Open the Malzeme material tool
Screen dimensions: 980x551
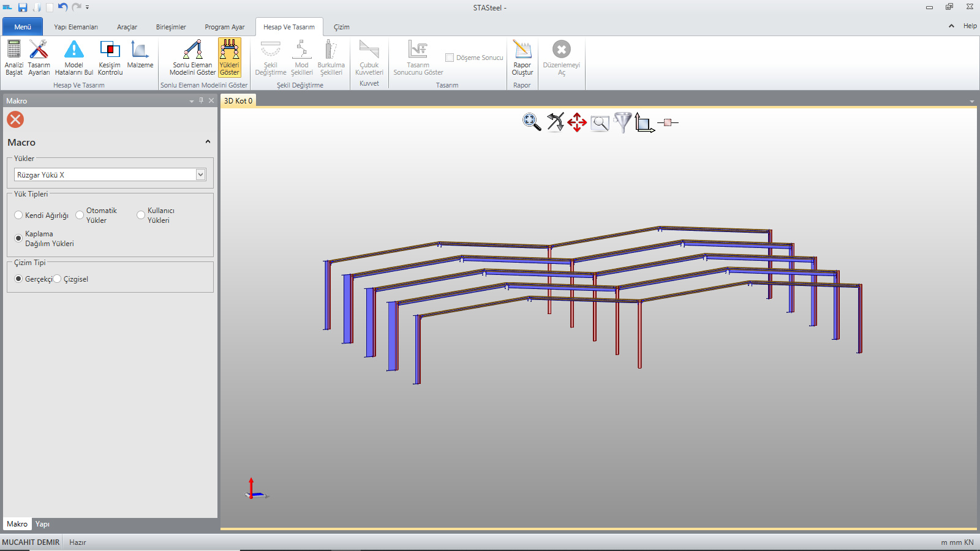(140, 50)
